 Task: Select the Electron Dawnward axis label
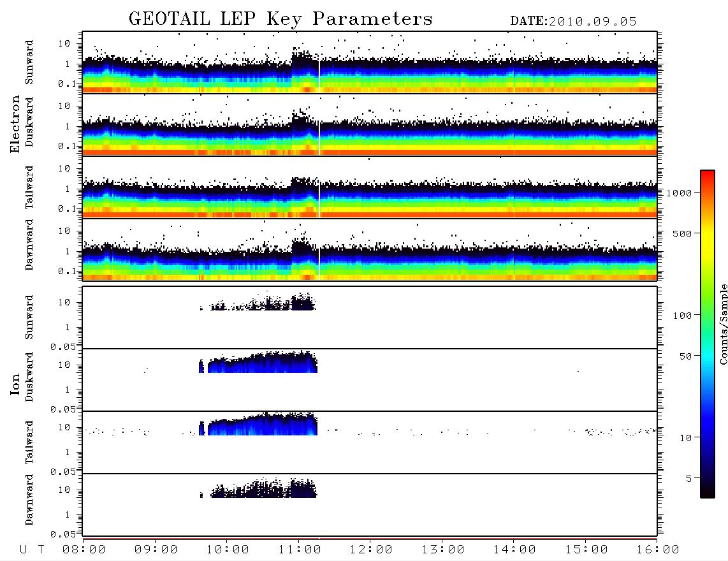point(29,245)
